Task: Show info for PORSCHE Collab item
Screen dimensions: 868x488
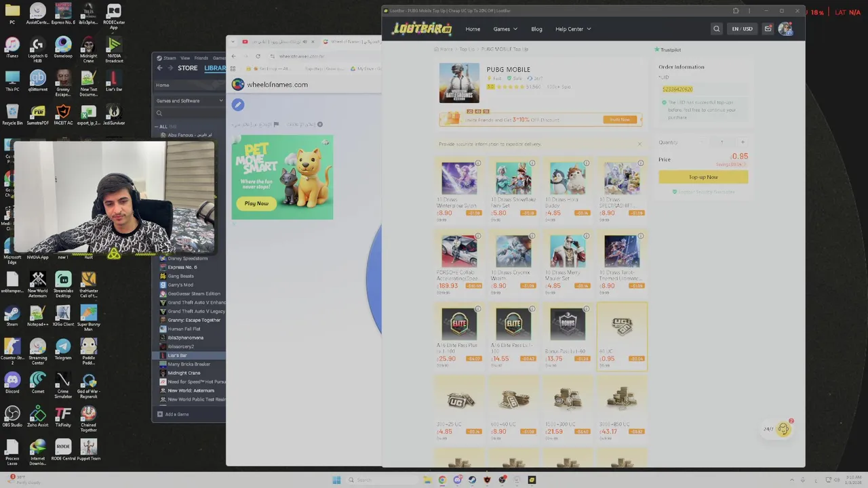Action: [477, 236]
